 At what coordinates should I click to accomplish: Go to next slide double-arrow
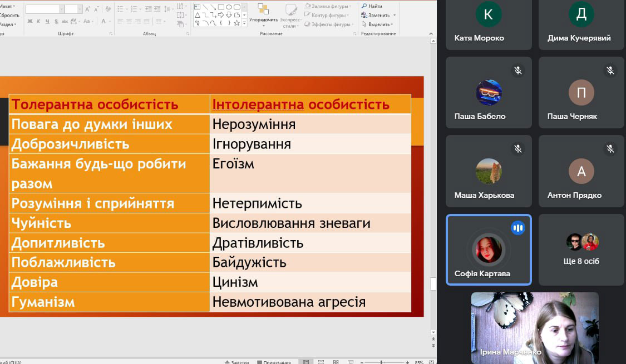tap(433, 346)
